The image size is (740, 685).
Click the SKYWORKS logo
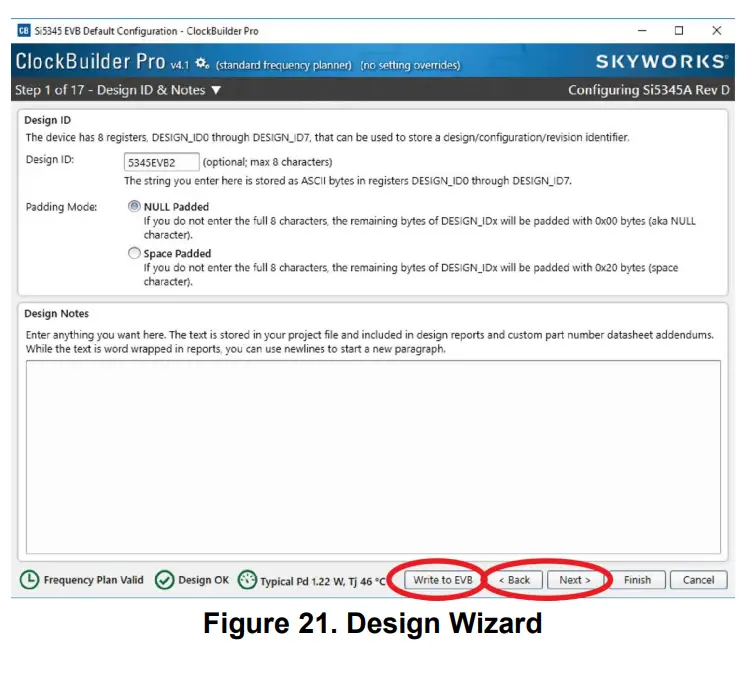click(662, 61)
